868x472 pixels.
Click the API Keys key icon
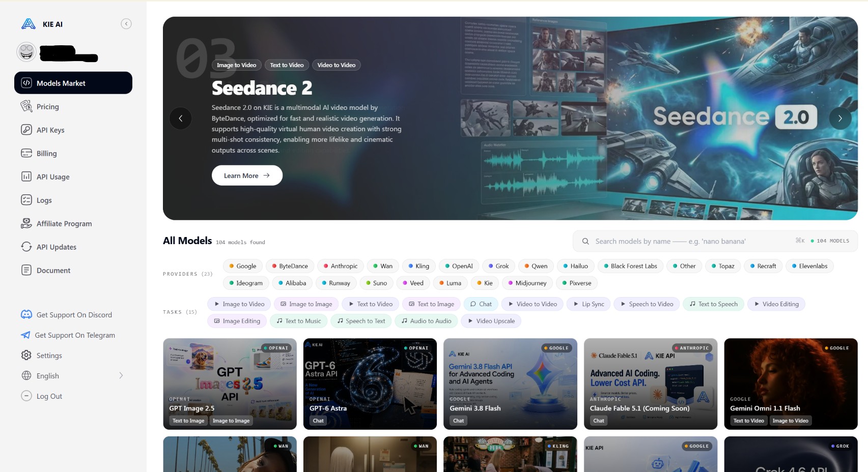[x=26, y=130]
